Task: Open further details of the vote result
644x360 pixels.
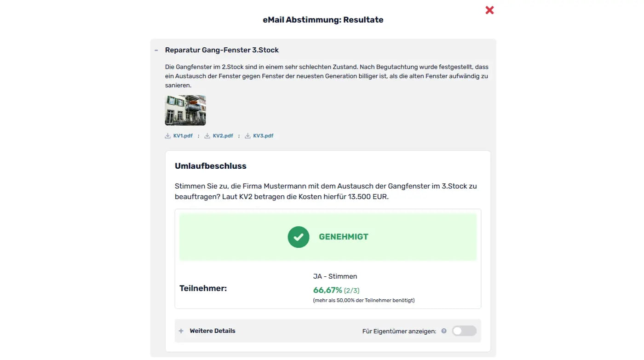Action: (x=213, y=331)
